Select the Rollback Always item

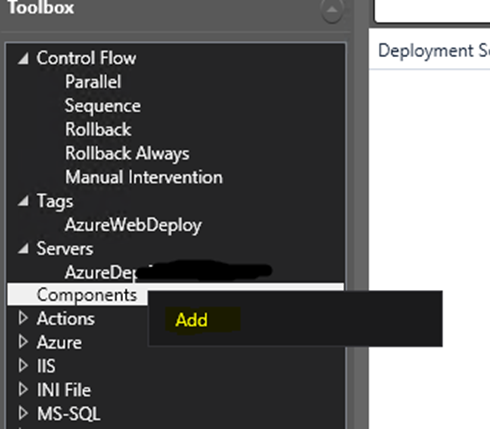click(127, 153)
